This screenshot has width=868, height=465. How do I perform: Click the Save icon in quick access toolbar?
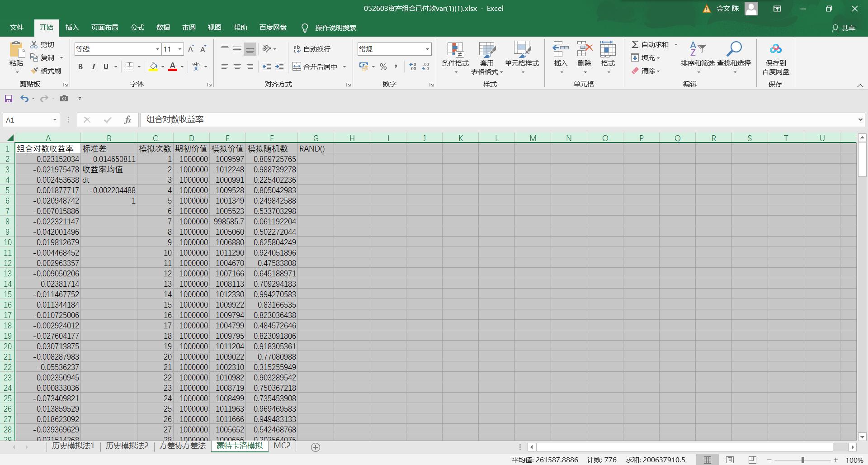pos(9,99)
